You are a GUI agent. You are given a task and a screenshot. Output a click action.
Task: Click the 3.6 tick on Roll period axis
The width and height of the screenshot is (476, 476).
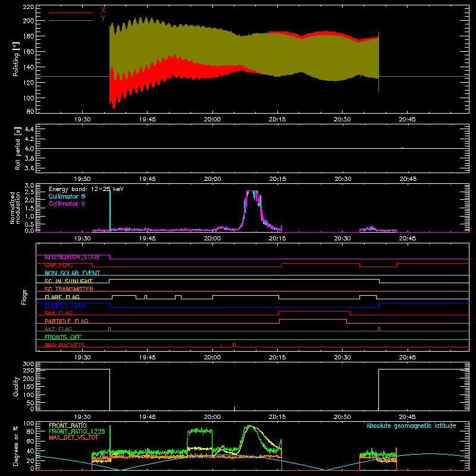[29, 168]
